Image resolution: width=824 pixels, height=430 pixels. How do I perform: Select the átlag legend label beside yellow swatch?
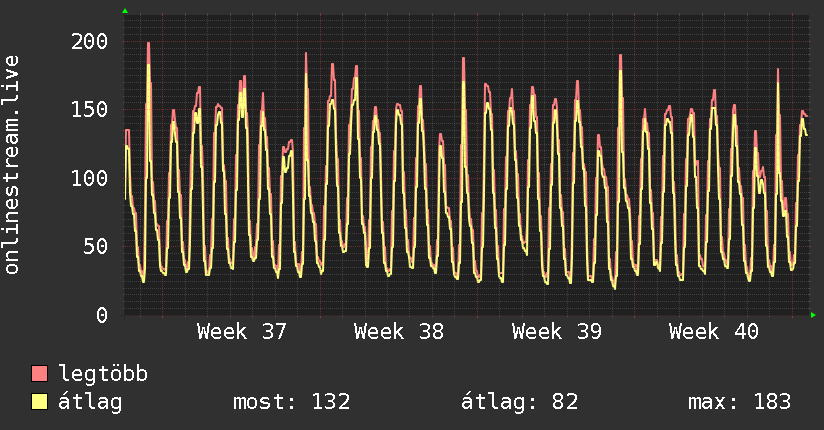(x=90, y=402)
